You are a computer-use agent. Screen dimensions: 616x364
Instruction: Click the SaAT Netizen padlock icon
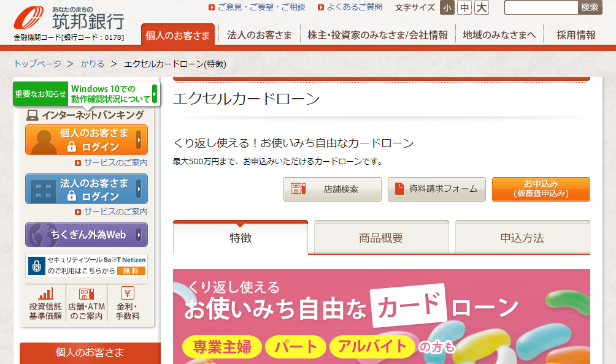click(37, 266)
